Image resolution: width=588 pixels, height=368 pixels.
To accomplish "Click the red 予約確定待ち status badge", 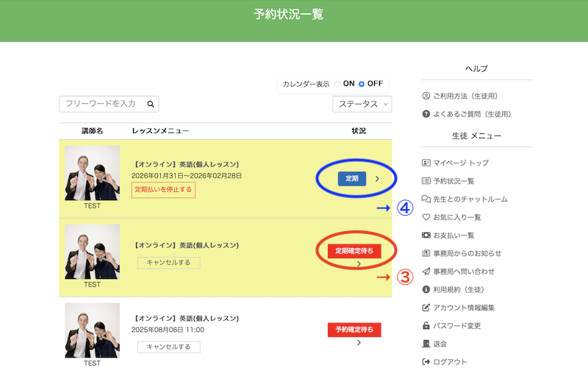I will point(354,330).
